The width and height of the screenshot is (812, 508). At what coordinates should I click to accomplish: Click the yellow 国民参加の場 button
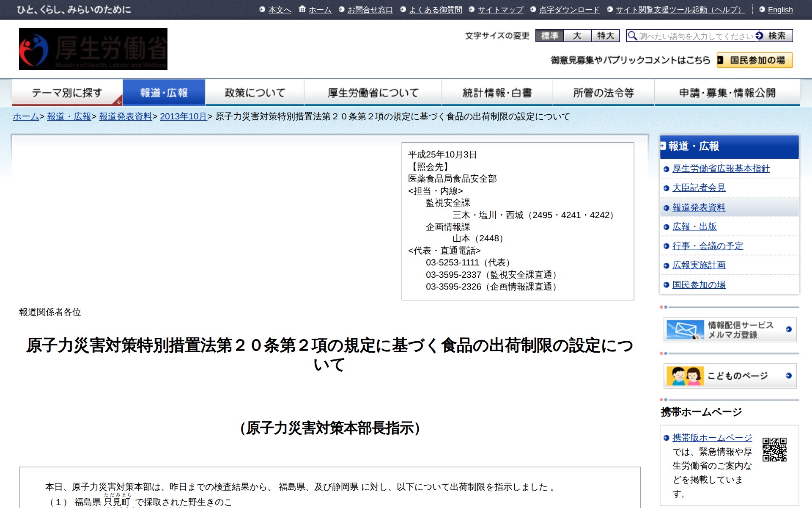pos(754,61)
